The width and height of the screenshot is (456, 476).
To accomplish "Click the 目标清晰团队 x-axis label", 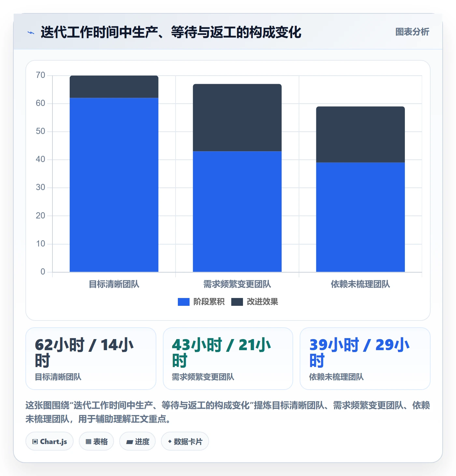I will (114, 284).
